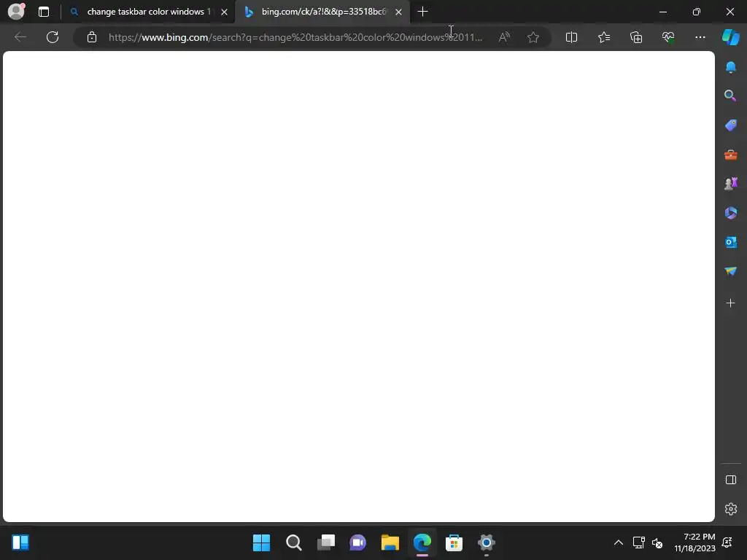
Task: Go back to previous page
Action: (20, 37)
